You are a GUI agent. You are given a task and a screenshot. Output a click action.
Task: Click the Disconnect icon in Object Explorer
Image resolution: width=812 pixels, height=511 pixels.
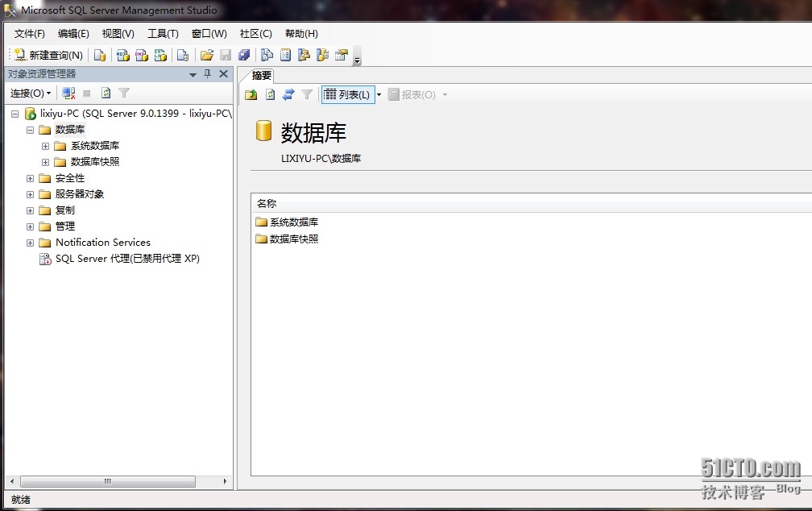68,93
